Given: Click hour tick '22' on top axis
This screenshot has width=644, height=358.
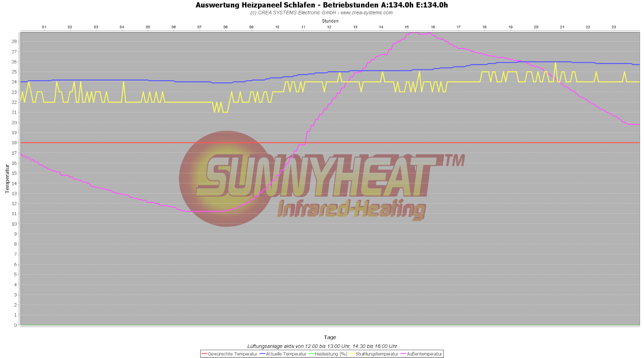Looking at the screenshot, I should coord(588,27).
